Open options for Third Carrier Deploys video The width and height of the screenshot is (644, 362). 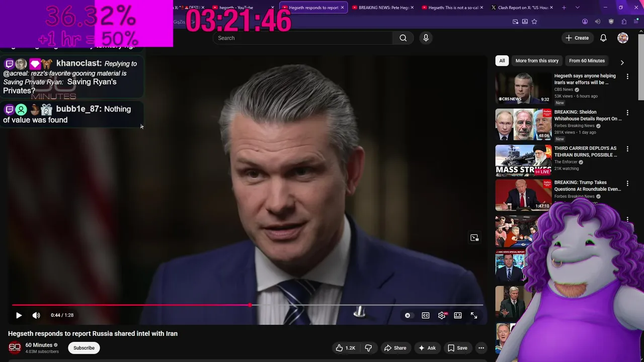pos(627,149)
